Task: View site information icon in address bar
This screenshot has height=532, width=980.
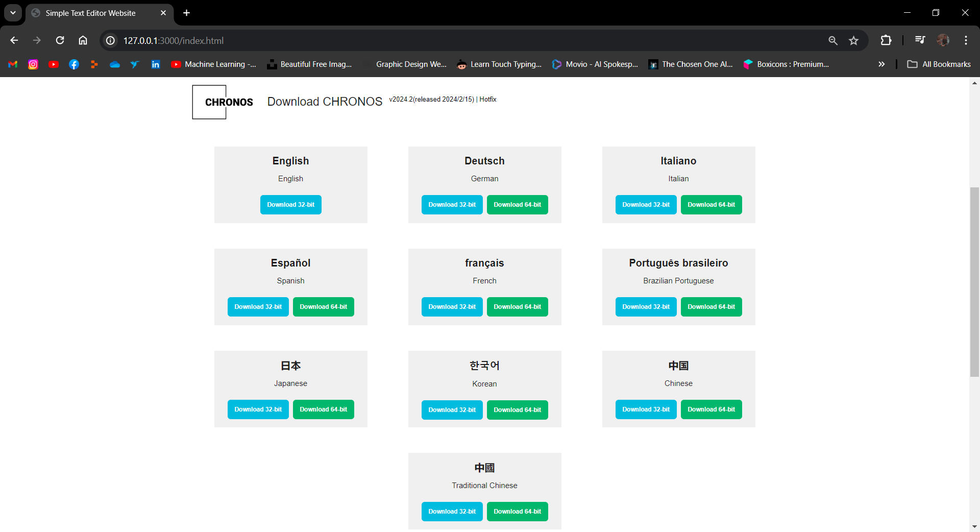Action: click(110, 40)
